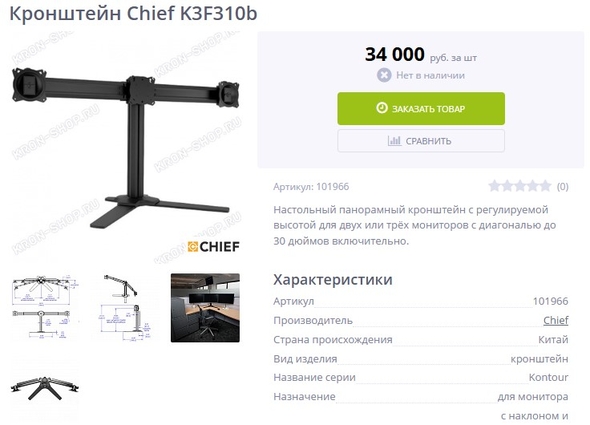Click the product title Кронштейн Chief K3F310b

click(x=133, y=13)
